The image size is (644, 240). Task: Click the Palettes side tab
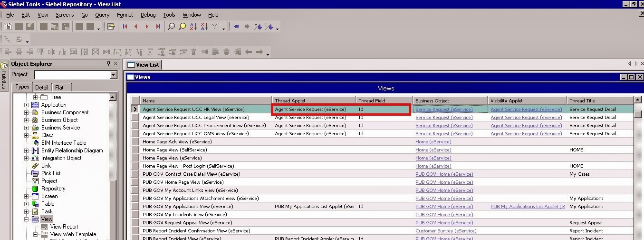coord(4,76)
